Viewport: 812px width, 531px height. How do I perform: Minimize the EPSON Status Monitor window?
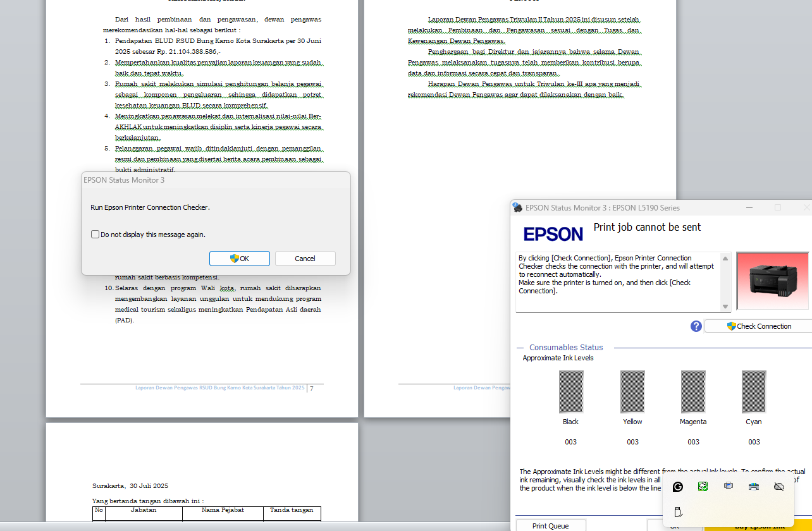coord(749,207)
